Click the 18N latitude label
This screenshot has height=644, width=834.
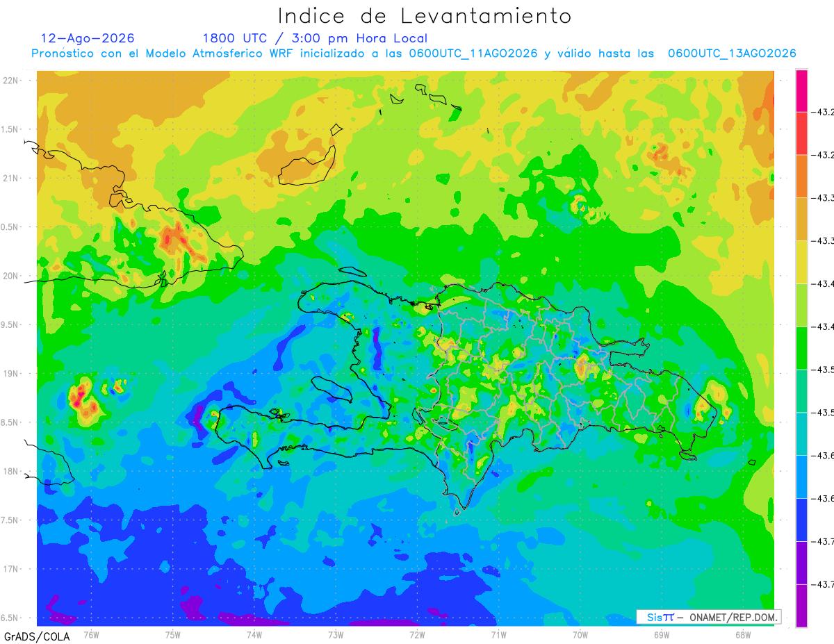click(12, 472)
